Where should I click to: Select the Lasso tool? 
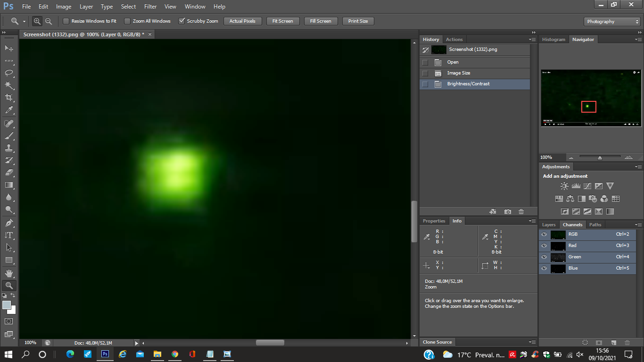pyautogui.click(x=8, y=73)
